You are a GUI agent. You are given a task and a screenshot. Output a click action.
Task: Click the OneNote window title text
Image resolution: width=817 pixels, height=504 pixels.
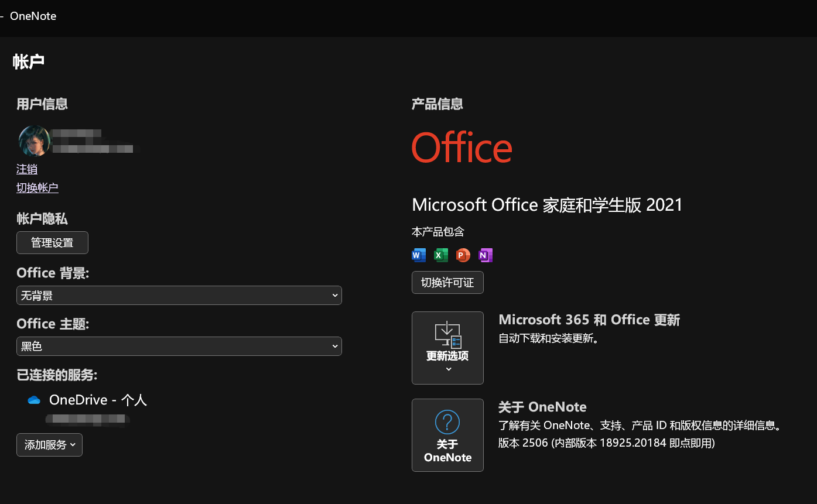[x=33, y=16]
